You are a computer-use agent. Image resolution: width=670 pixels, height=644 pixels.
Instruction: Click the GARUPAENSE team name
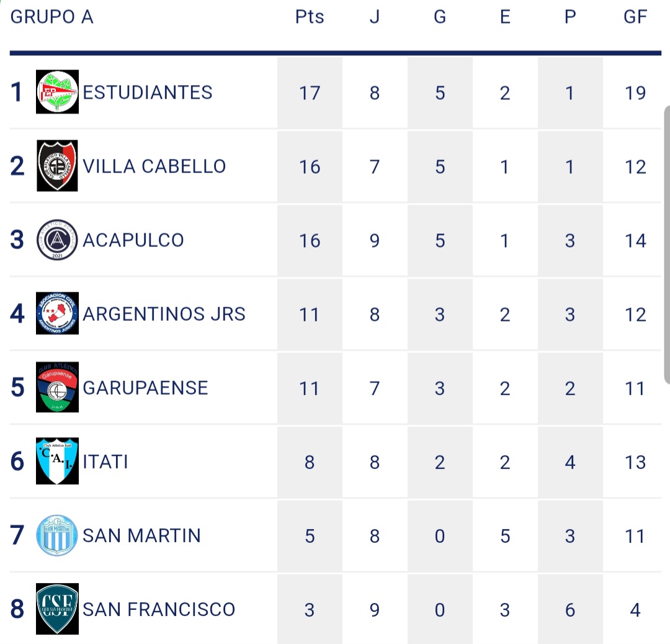145,388
